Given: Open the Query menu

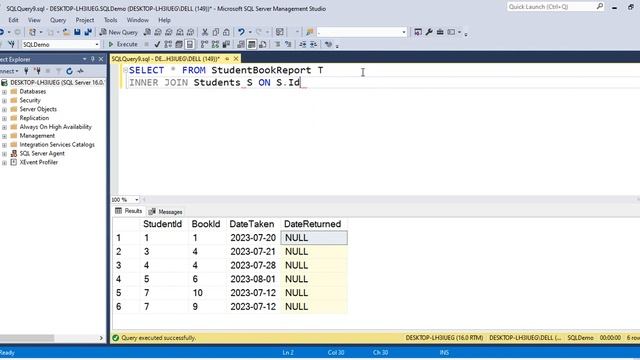Looking at the screenshot, I should pos(58,20).
